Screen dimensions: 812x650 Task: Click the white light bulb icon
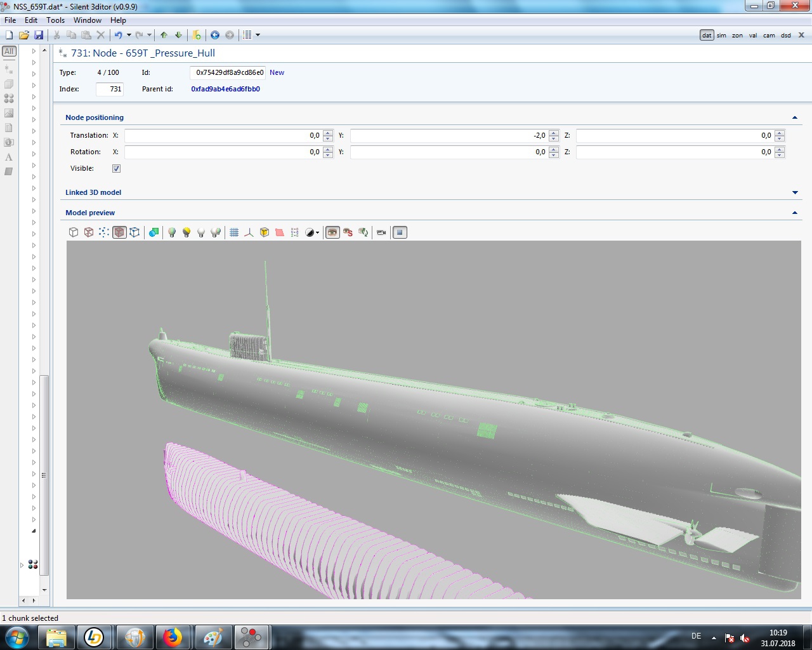tap(201, 232)
